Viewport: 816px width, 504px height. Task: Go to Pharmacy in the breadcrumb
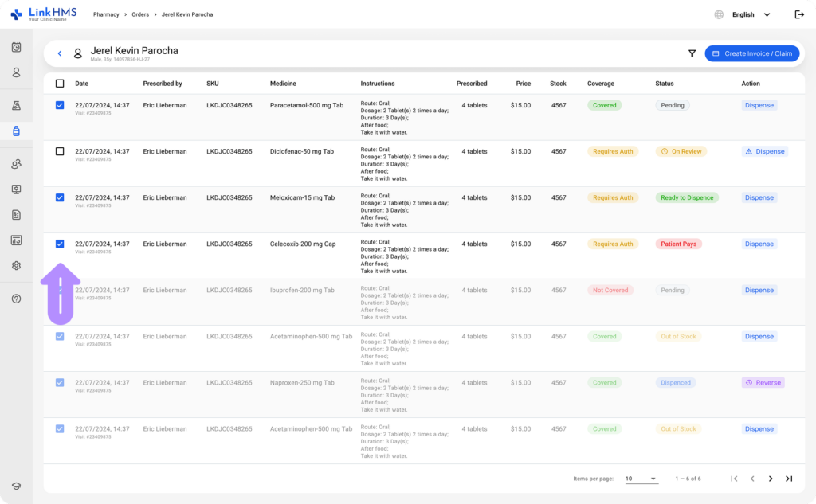tap(106, 14)
